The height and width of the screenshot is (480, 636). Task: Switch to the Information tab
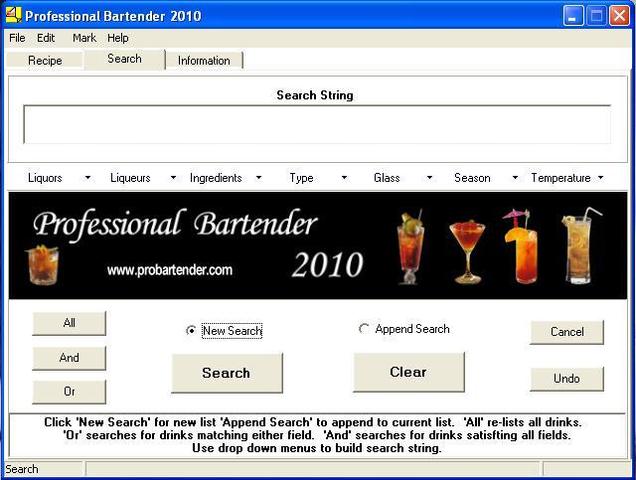pyautogui.click(x=204, y=60)
